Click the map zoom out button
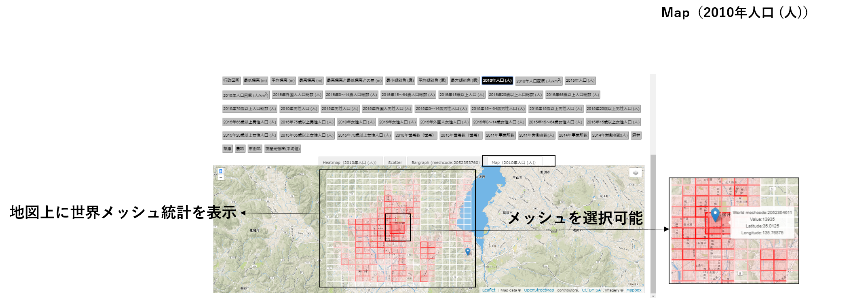The height and width of the screenshot is (298, 868). (x=221, y=178)
